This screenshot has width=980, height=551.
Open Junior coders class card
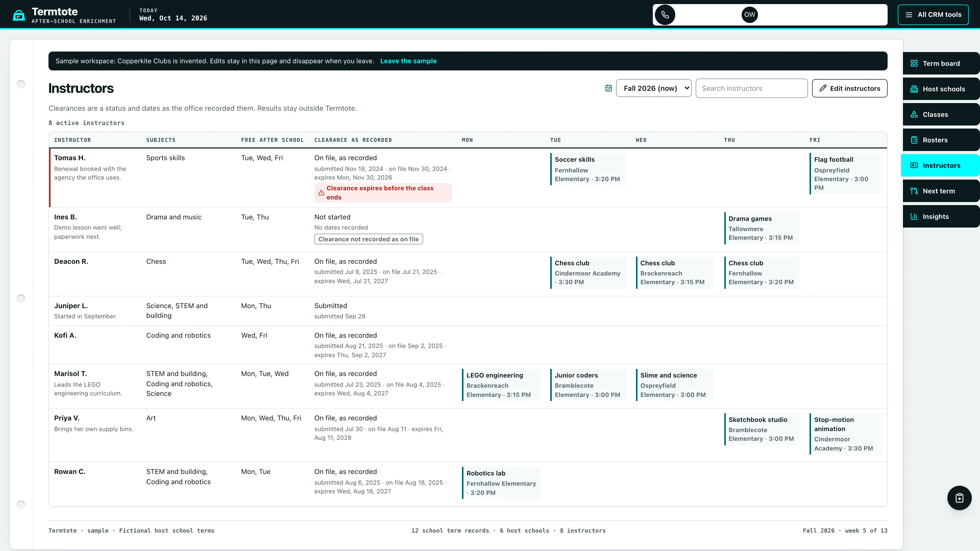588,385
